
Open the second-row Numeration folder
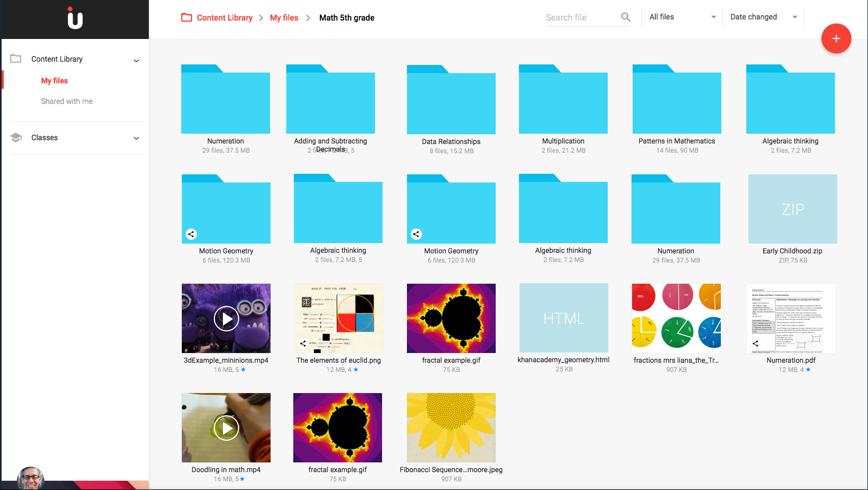point(676,209)
